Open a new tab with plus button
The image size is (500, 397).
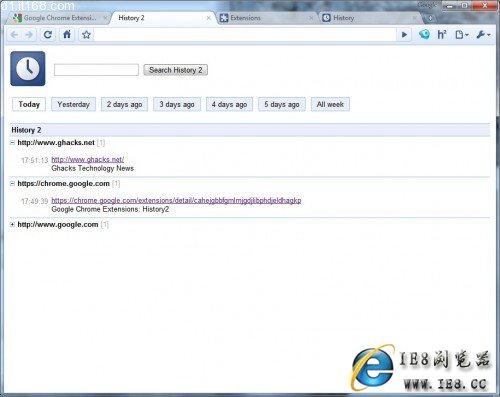click(x=430, y=18)
